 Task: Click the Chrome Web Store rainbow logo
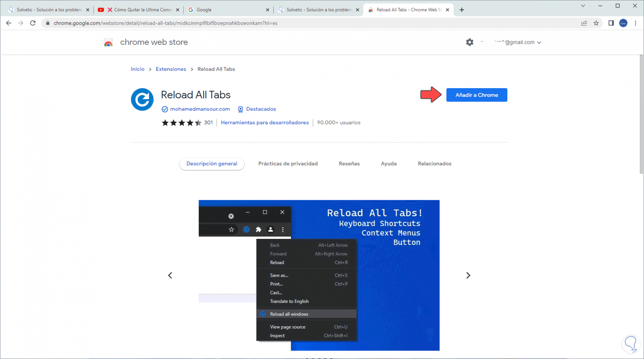point(109,43)
